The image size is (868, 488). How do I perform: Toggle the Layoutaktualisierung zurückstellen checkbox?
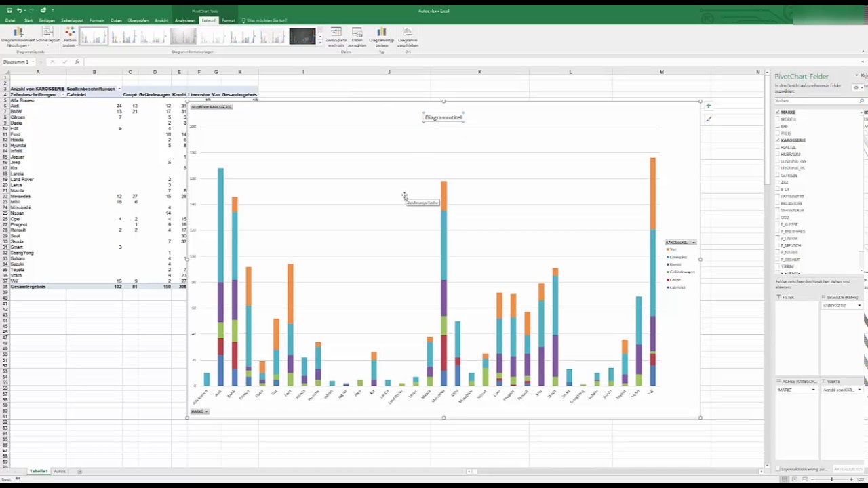point(778,469)
